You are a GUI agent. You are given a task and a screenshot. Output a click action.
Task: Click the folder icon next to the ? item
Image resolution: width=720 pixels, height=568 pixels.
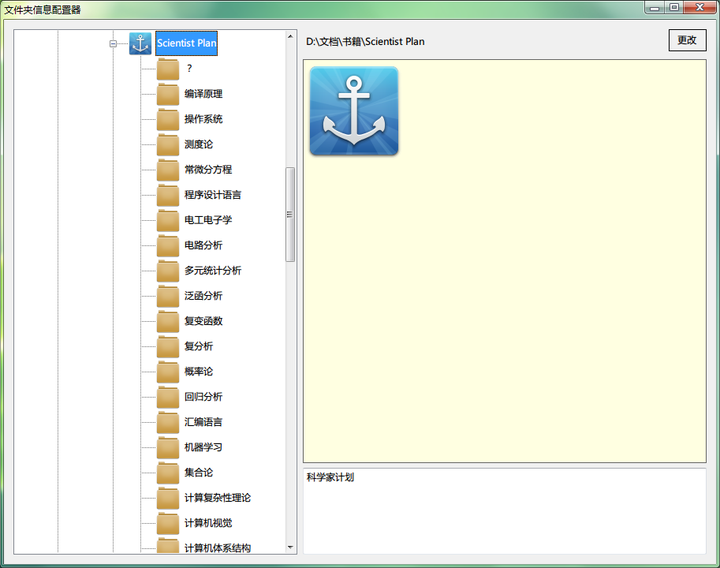[168, 69]
